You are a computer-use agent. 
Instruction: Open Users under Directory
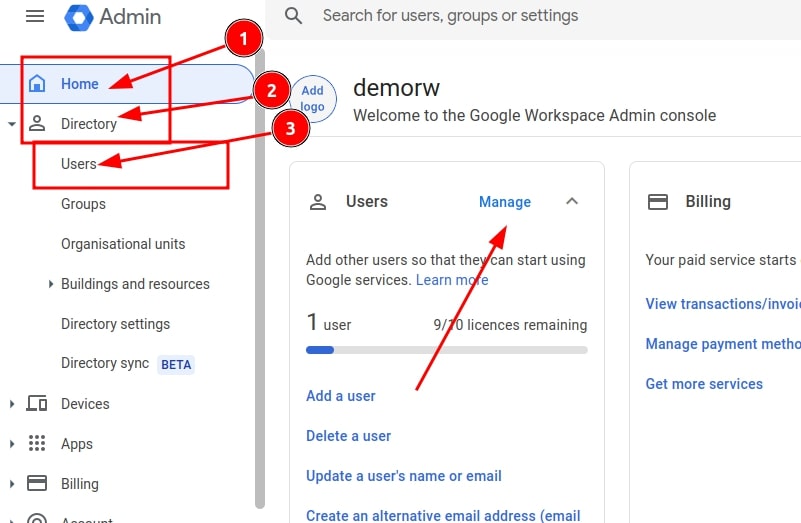[79, 163]
